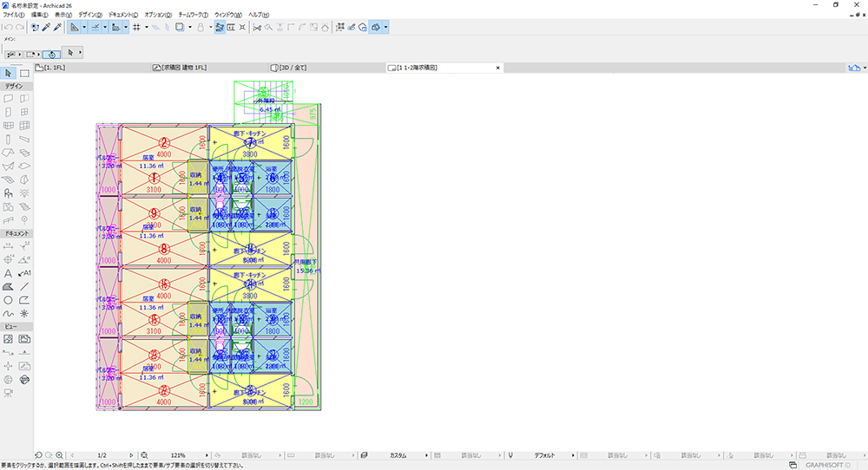The width and height of the screenshot is (868, 470).
Task: Open the 1/2 scale dropdown
Action: pyautogui.click(x=131, y=455)
